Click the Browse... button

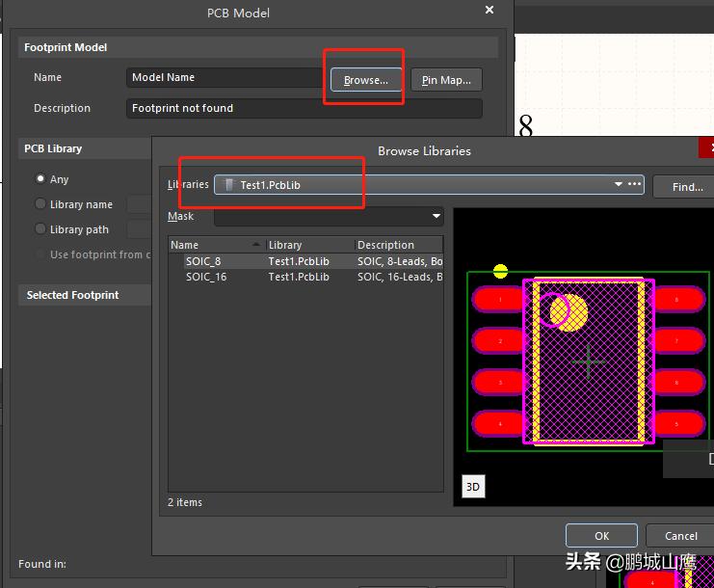[x=365, y=80]
